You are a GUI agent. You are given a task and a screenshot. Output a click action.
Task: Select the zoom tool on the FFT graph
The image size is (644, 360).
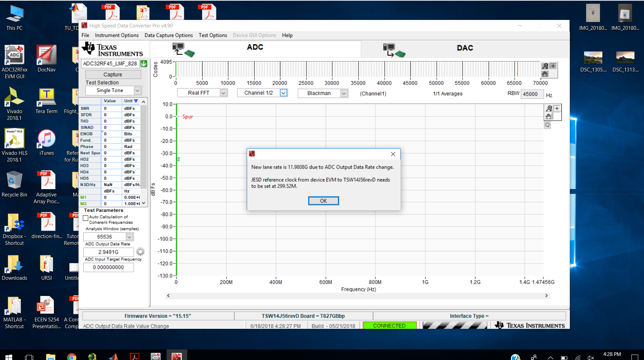(549, 108)
